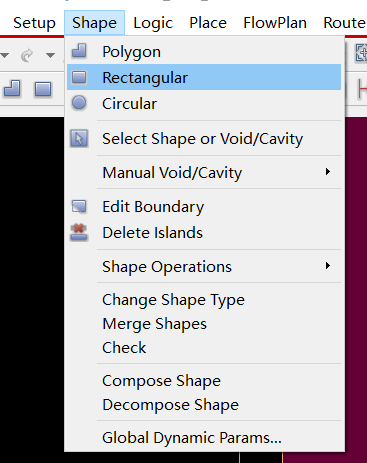Click the Select Shape or Void/Cavity icon
The image size is (367, 463).
click(x=79, y=138)
